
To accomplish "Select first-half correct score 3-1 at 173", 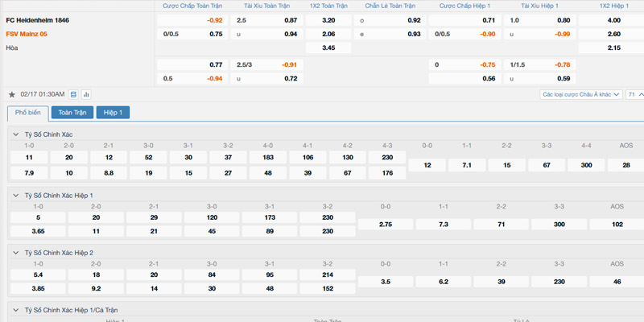I will click(x=270, y=217).
